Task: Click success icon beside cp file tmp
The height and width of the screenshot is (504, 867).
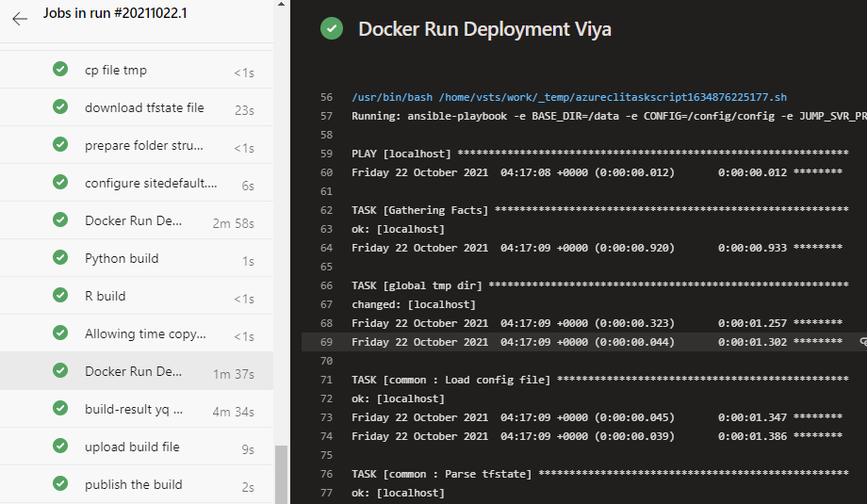Action: click(x=60, y=69)
